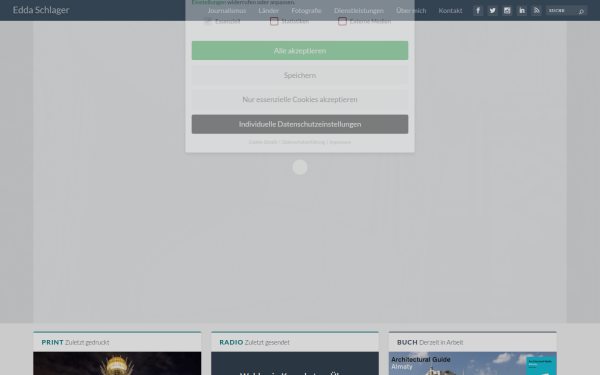The height and width of the screenshot is (375, 600).
Task: Open the Datenschutzerklärung link
Action: (x=303, y=142)
